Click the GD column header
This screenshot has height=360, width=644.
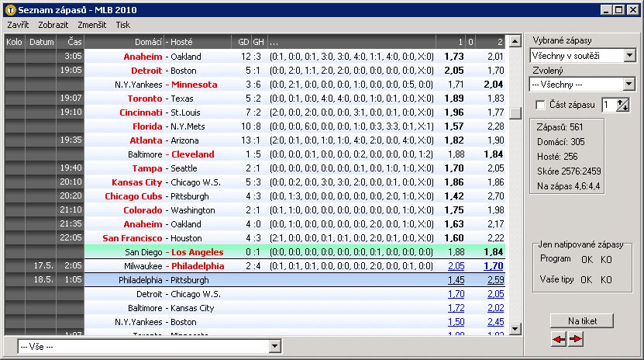point(241,42)
